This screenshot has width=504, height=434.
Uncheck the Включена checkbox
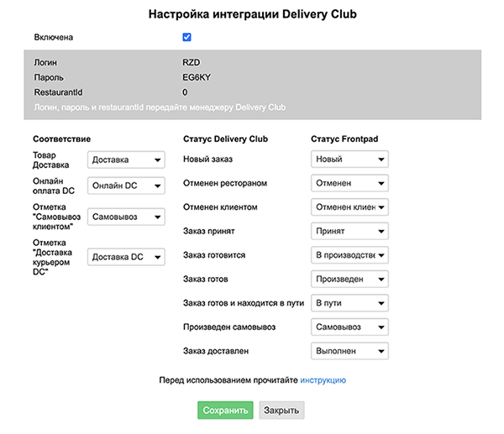(186, 37)
